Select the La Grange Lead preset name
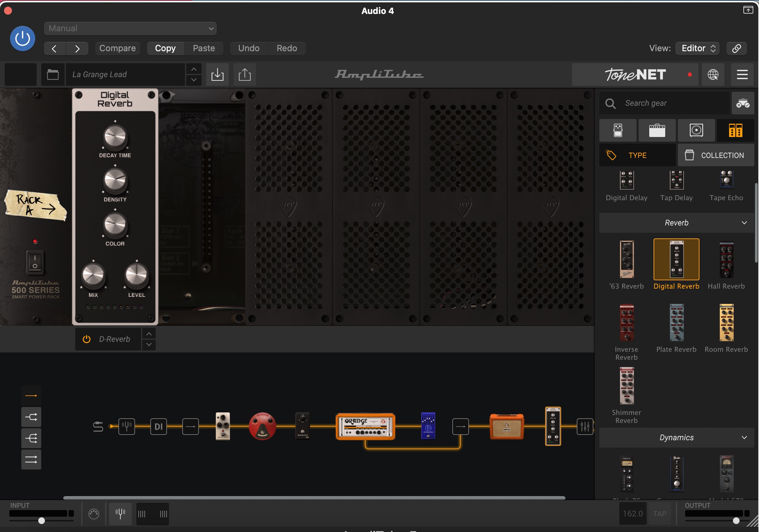 (125, 74)
